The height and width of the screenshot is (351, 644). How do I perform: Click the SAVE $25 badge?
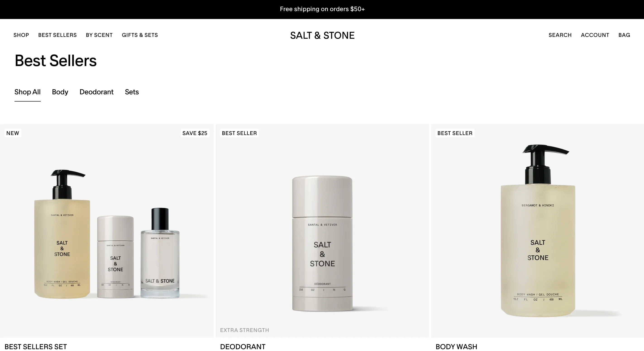(195, 133)
